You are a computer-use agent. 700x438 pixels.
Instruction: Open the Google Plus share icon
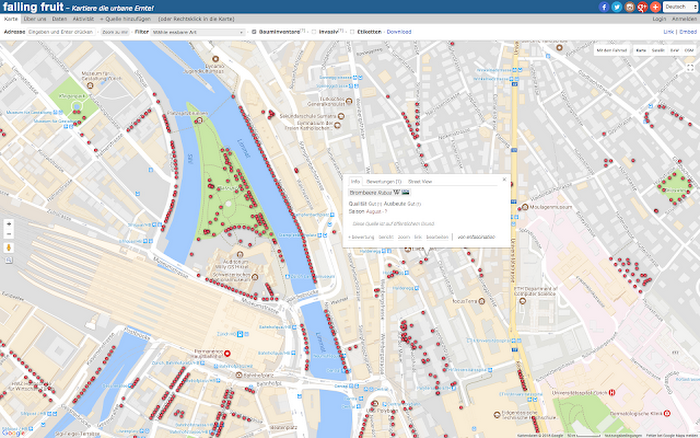[642, 7]
